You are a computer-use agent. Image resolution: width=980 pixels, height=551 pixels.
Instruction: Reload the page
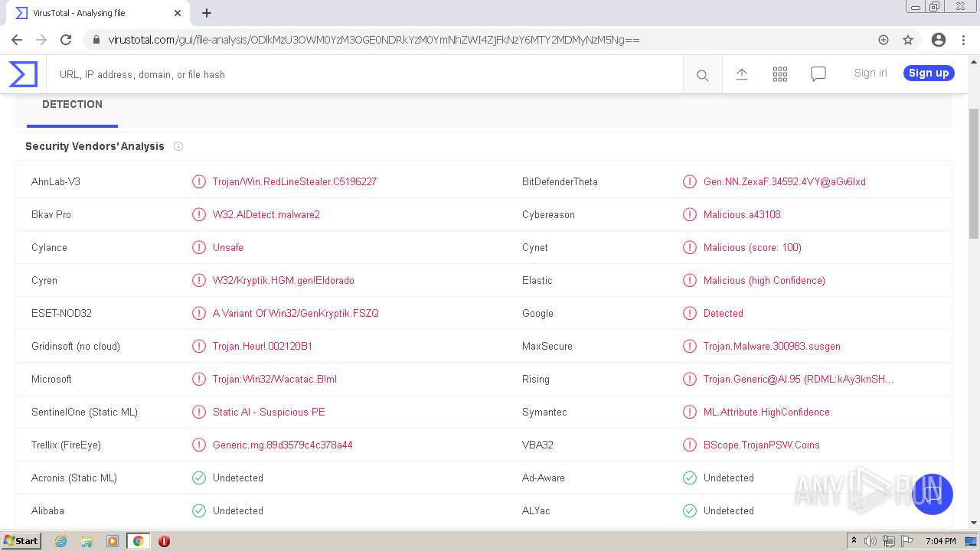pos(66,40)
